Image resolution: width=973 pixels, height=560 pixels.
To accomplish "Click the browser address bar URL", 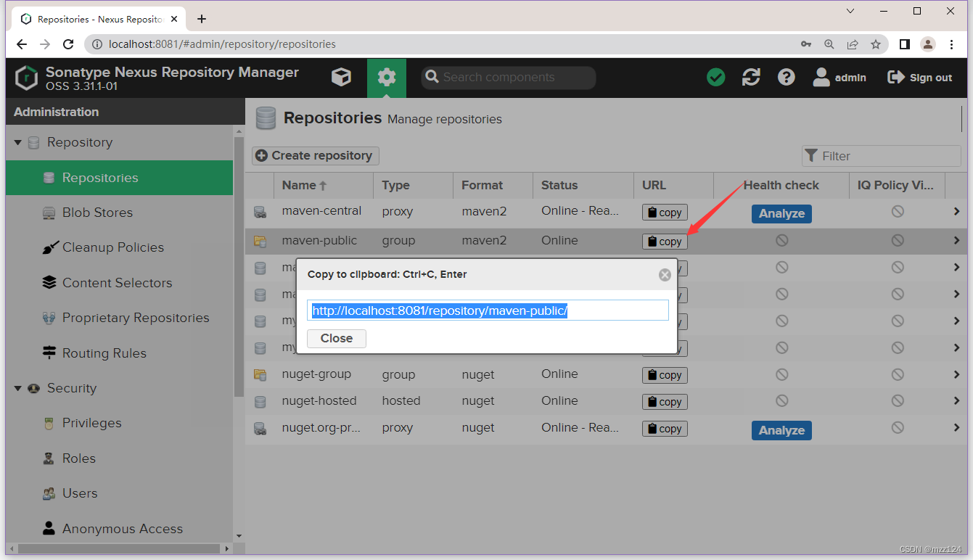I will (222, 44).
